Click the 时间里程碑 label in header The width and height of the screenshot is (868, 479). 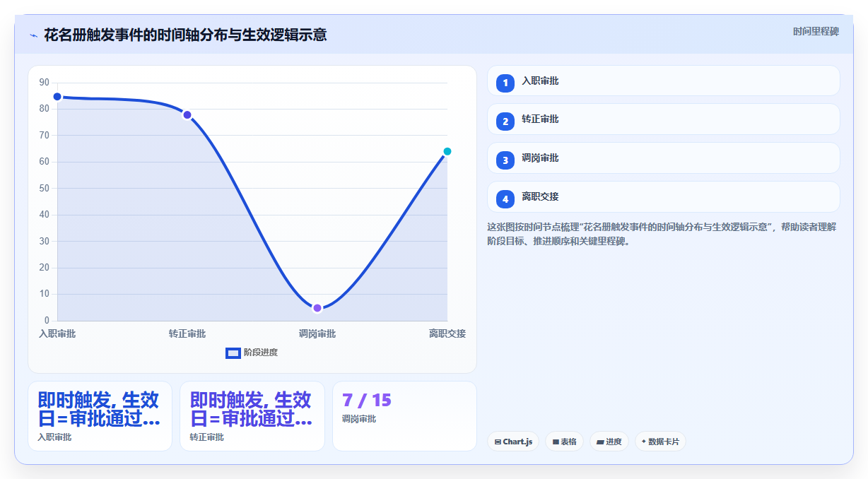point(816,31)
